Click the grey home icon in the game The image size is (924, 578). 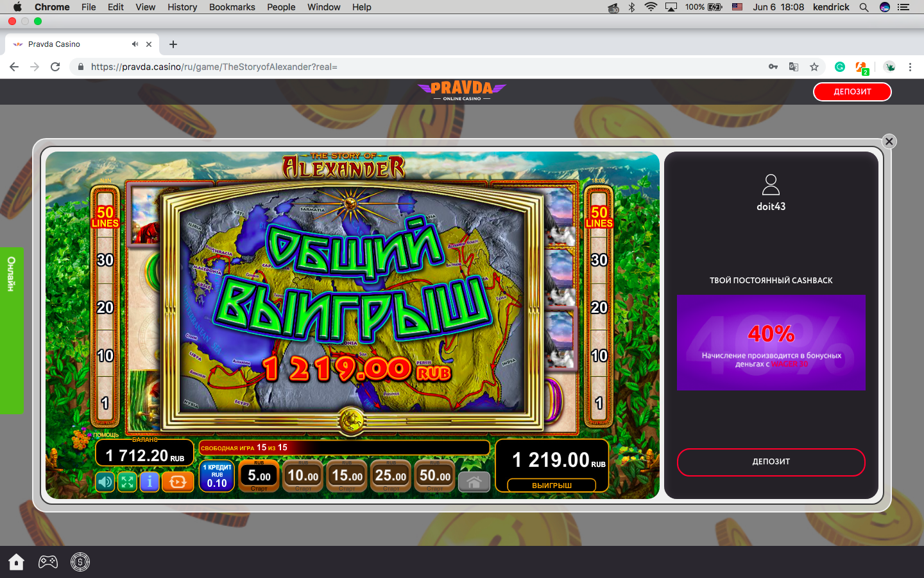[474, 482]
